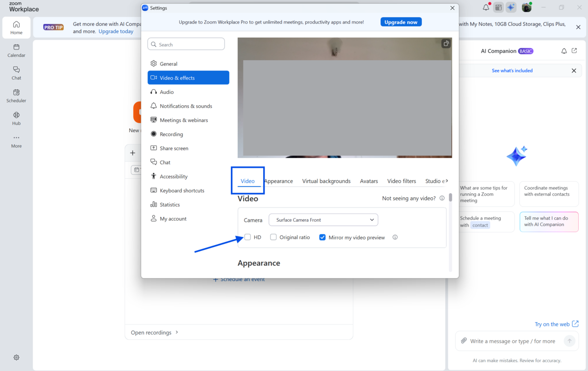Screen dimensions: 588x371
Task: Enable the HD checkbox
Action: (x=247, y=237)
